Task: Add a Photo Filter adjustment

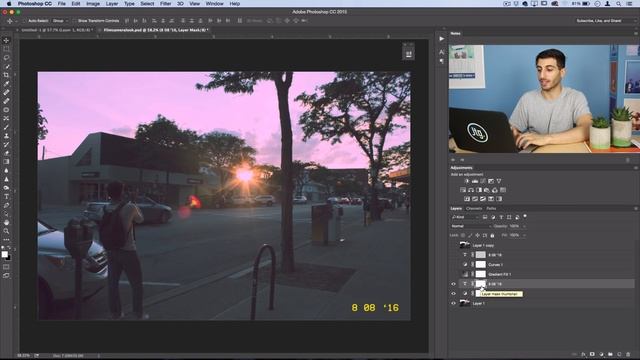Action: point(487,190)
